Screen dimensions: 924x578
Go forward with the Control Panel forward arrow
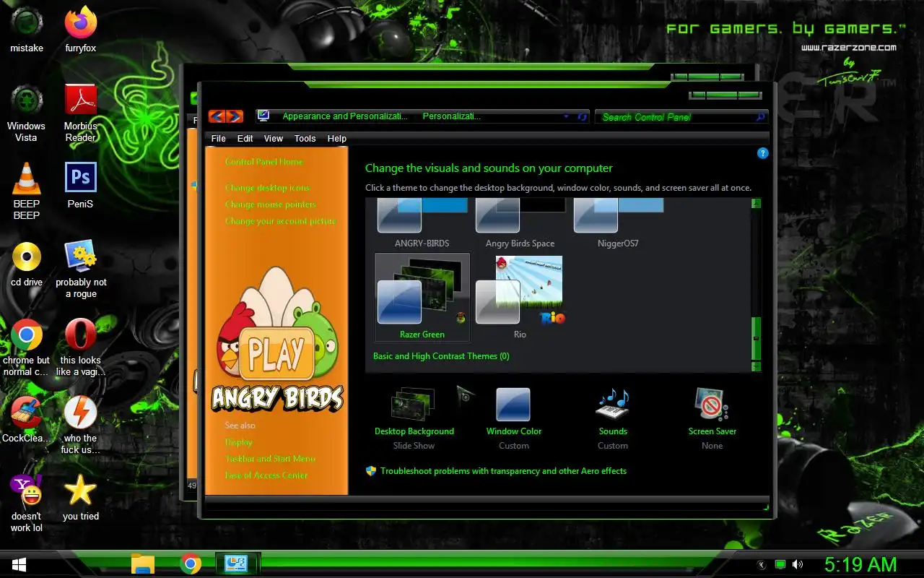click(x=235, y=116)
